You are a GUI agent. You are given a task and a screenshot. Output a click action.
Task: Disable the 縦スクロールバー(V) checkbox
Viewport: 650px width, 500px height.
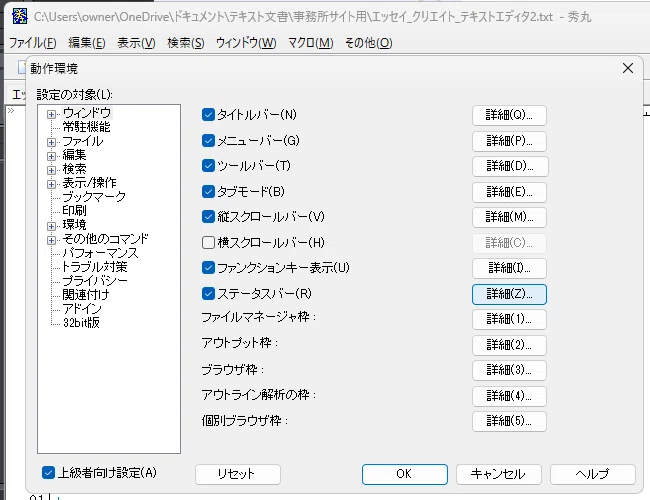coord(208,216)
